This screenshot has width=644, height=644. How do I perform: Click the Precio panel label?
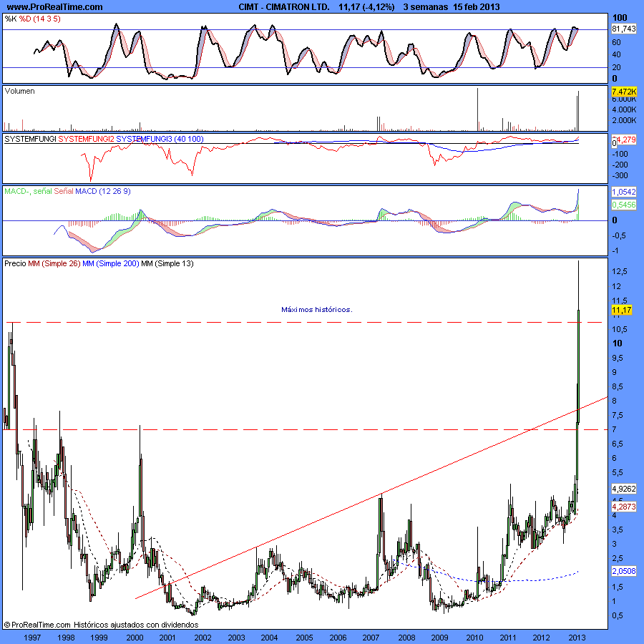coord(15,263)
